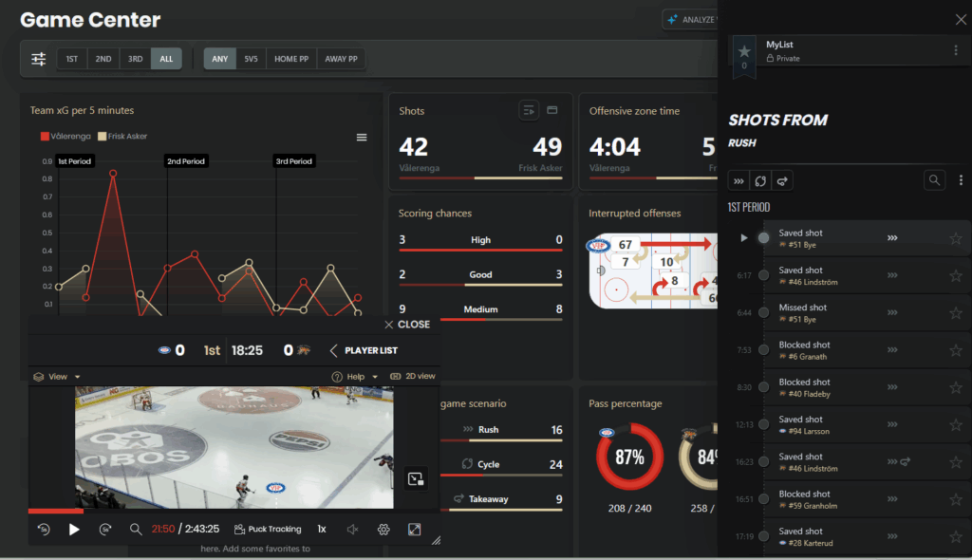The width and height of the screenshot is (972, 560).
Task: Open the View dropdown in video player
Action: coord(57,377)
